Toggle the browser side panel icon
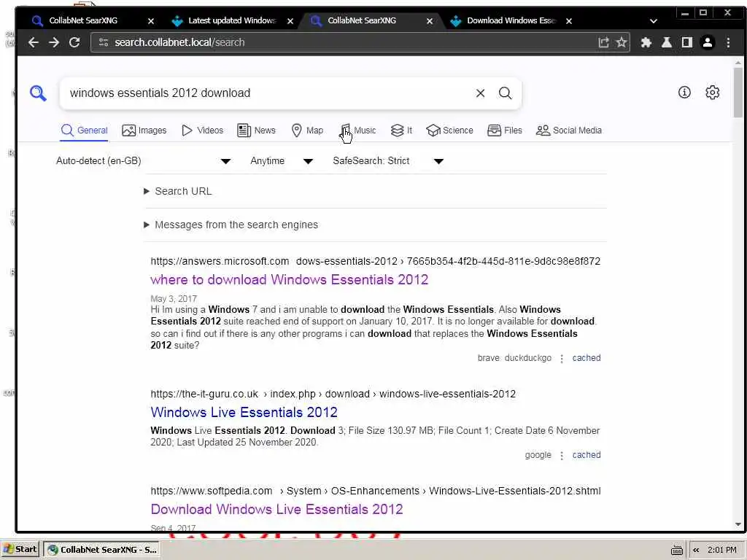The image size is (747, 560). (x=687, y=42)
